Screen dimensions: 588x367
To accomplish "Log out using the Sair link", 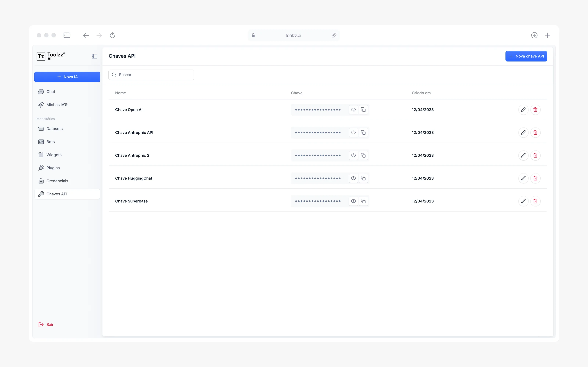I will click(x=50, y=325).
